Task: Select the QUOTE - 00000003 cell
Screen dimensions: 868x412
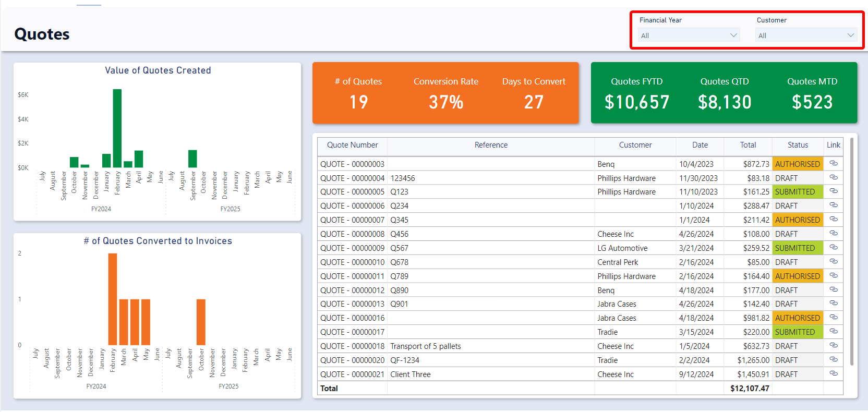Action: pyautogui.click(x=352, y=164)
